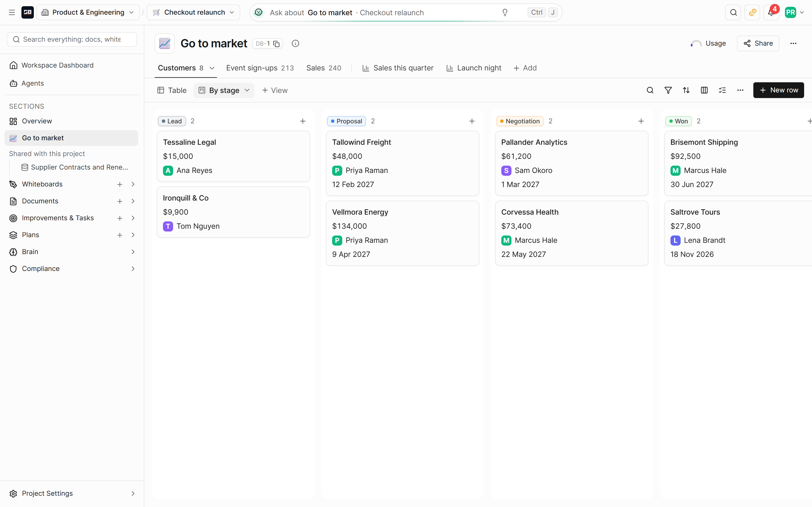Click the sidebar search everything field
Image resolution: width=812 pixels, height=507 pixels.
point(72,39)
